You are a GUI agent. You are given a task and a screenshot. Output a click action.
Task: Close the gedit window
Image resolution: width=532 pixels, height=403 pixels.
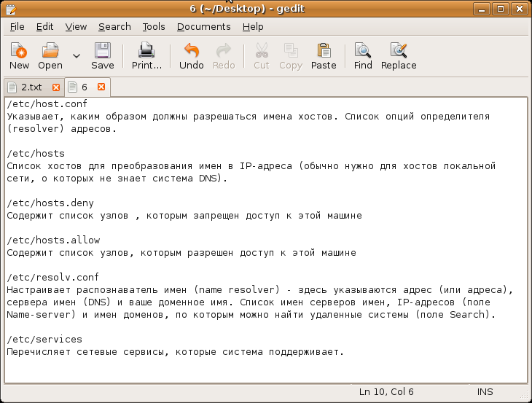click(520, 9)
